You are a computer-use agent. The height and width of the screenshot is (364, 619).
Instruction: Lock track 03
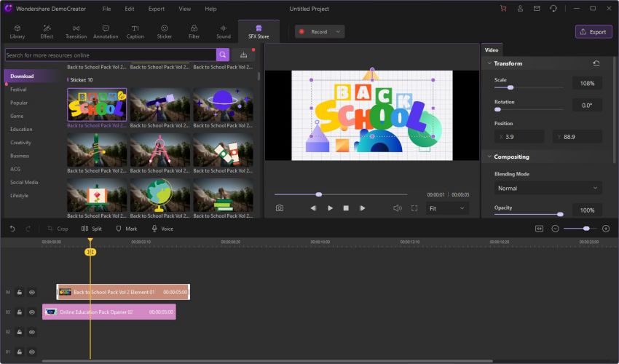[x=20, y=312]
